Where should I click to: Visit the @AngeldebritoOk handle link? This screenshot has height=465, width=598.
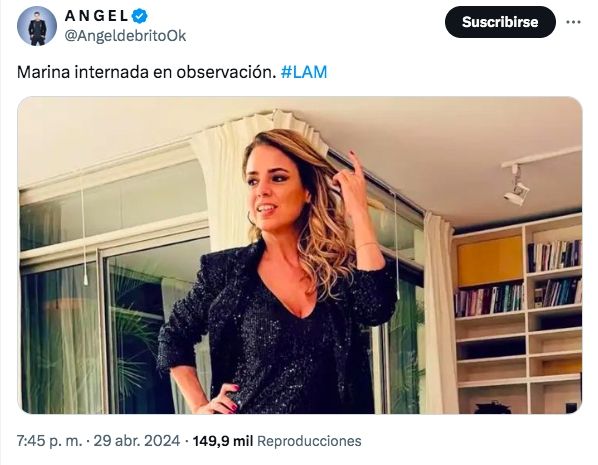coord(125,36)
